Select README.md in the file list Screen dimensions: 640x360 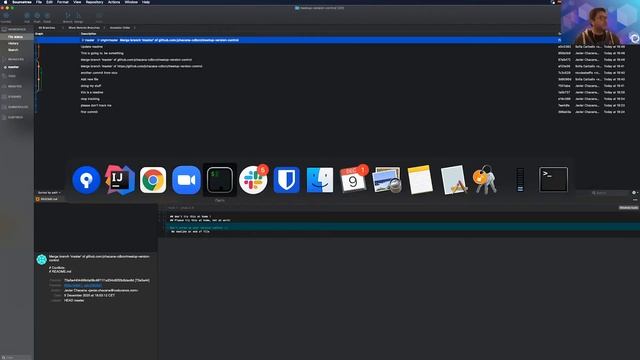point(49,199)
